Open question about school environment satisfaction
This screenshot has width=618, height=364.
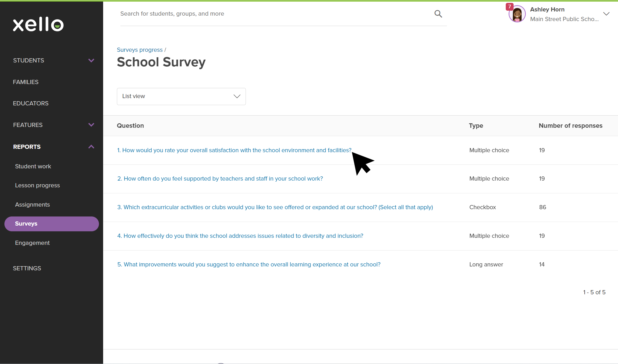pyautogui.click(x=234, y=150)
